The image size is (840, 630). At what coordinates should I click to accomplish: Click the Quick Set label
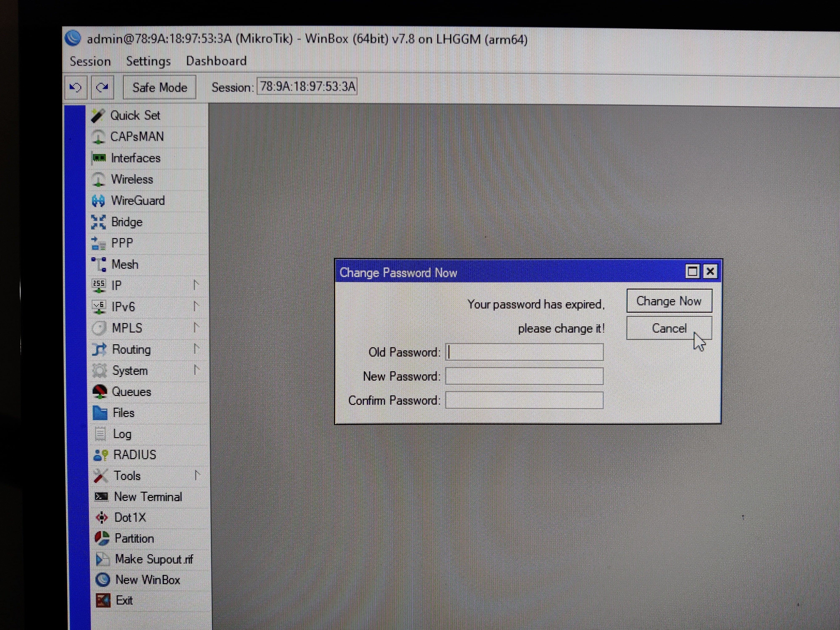pyautogui.click(x=135, y=115)
